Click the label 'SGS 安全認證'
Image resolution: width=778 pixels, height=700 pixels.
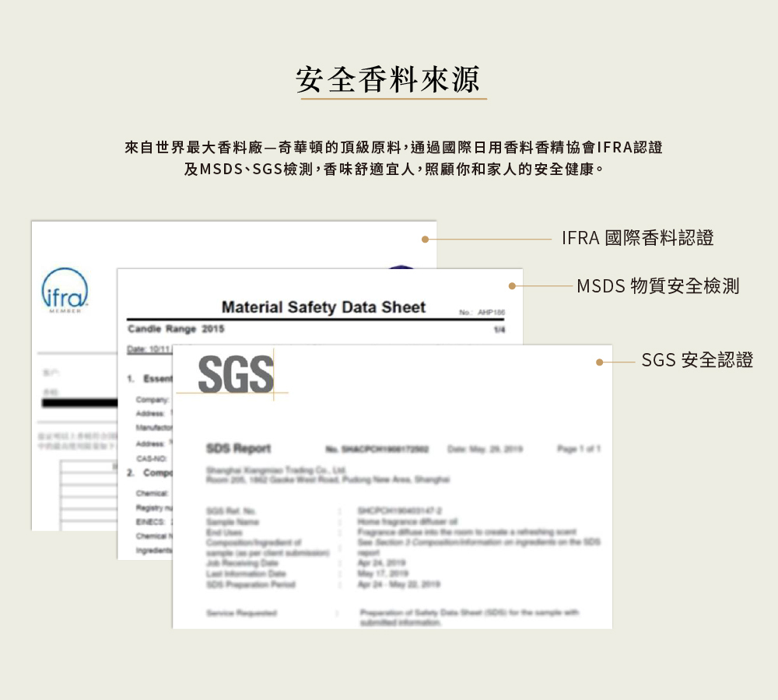697,360
